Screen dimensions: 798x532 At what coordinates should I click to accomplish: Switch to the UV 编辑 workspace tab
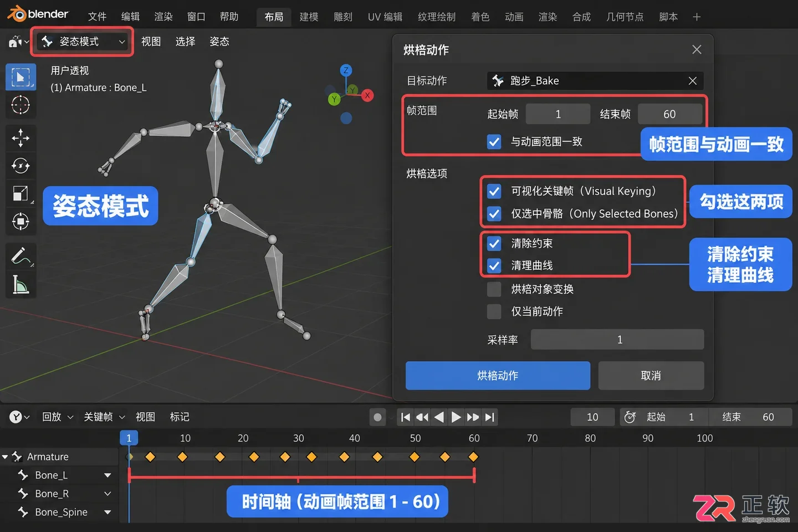coord(385,17)
